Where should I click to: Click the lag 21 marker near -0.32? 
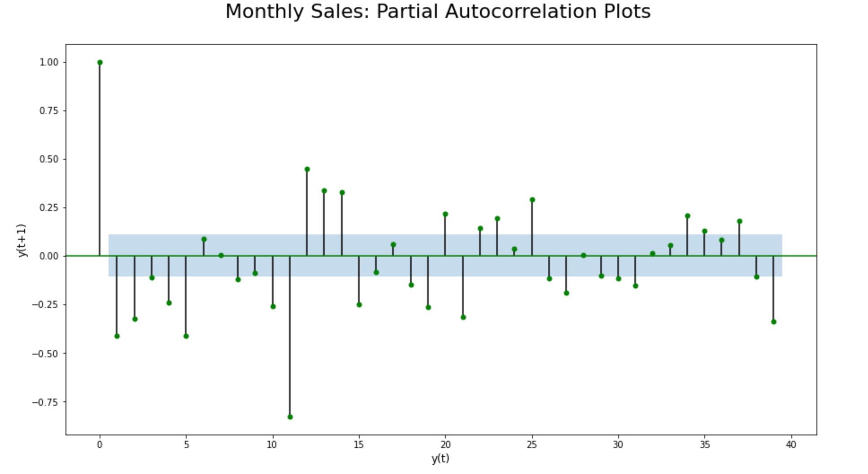[463, 317]
